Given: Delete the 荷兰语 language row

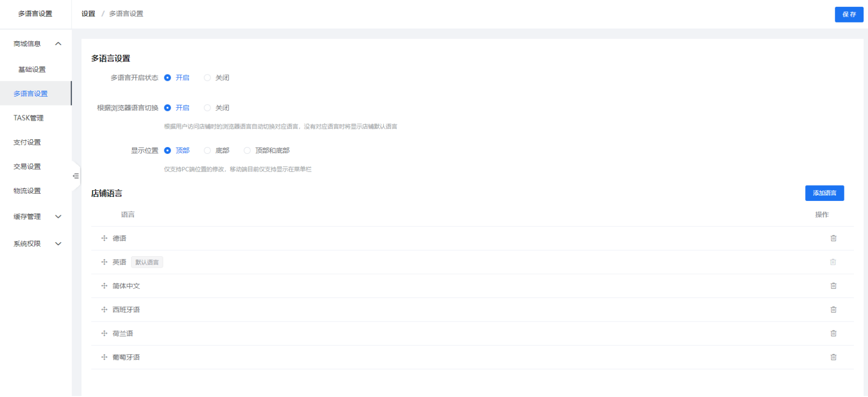Looking at the screenshot, I should coord(833,333).
